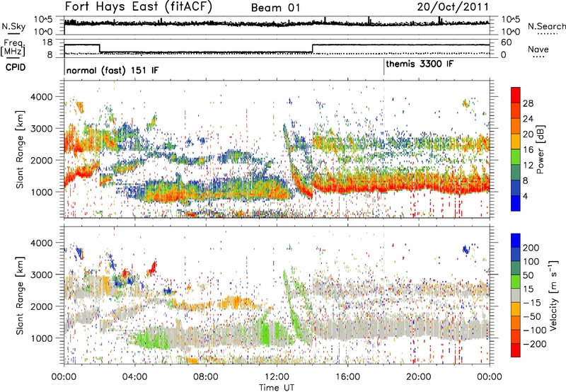The width and height of the screenshot is (566, 392).
Task: Click the "28" power colorbar tick label
Action: point(528,103)
